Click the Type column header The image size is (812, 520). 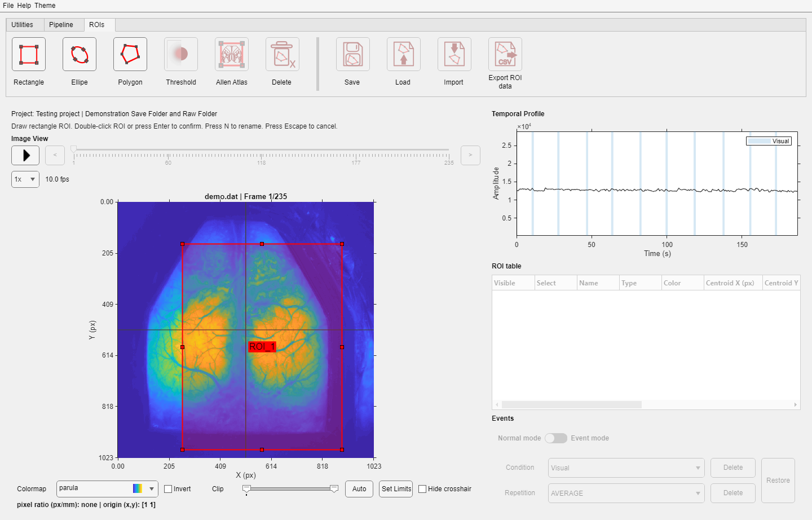click(x=641, y=283)
